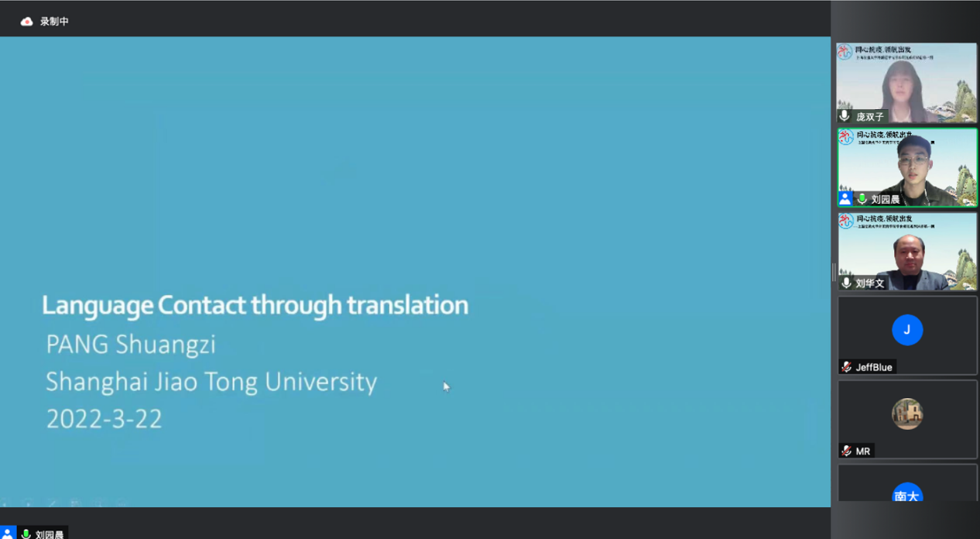Screen dimensions: 980x539
Task: Click the green microphone icon beside 刘园晨 in the participant panel
Action: tap(862, 199)
